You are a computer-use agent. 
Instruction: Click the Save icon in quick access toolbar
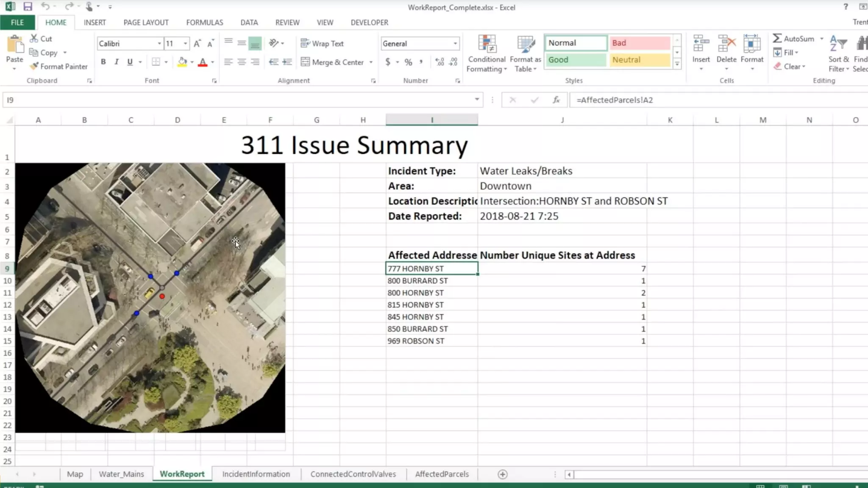(x=28, y=6)
